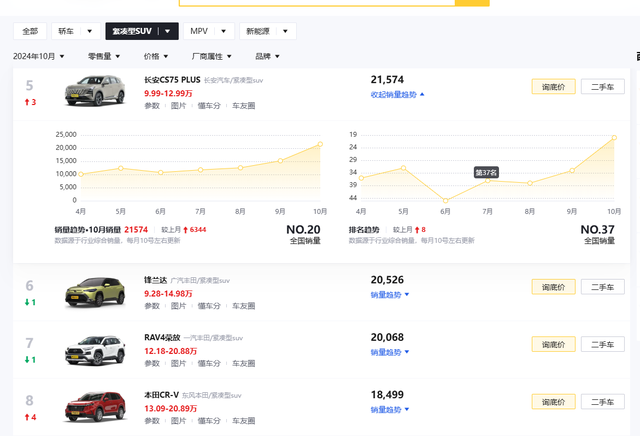Image resolution: width=640 pixels, height=436 pixels.
Task: Expand 销量趋势 for RAV4荣放
Action: point(390,352)
